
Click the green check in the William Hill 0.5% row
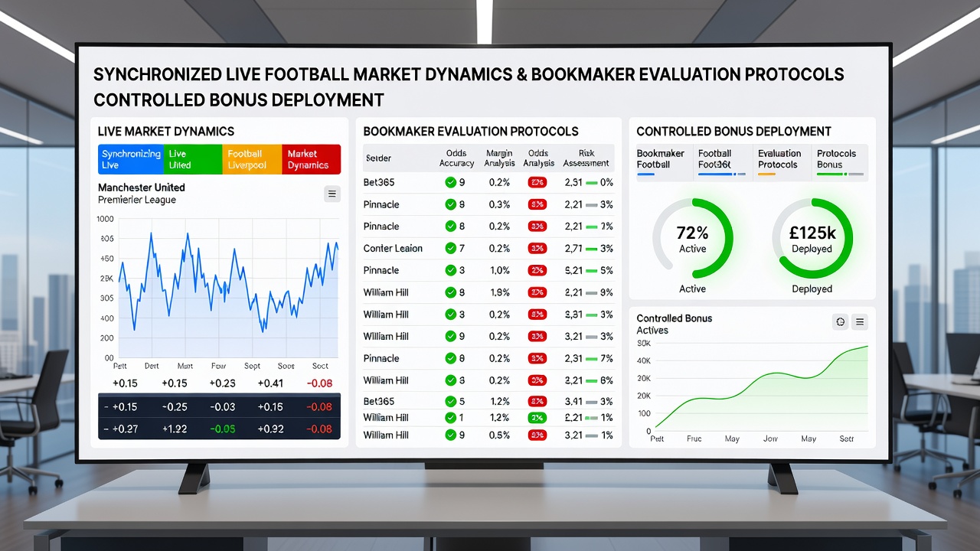pyautogui.click(x=450, y=435)
